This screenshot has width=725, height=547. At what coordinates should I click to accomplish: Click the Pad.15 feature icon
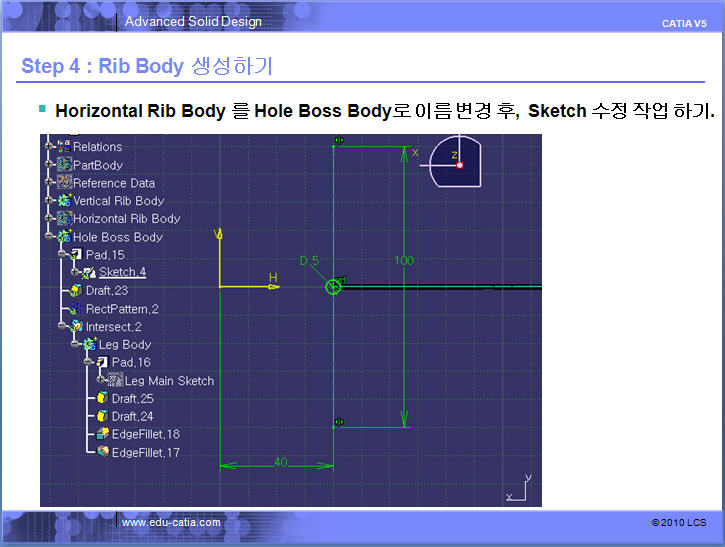[x=76, y=255]
